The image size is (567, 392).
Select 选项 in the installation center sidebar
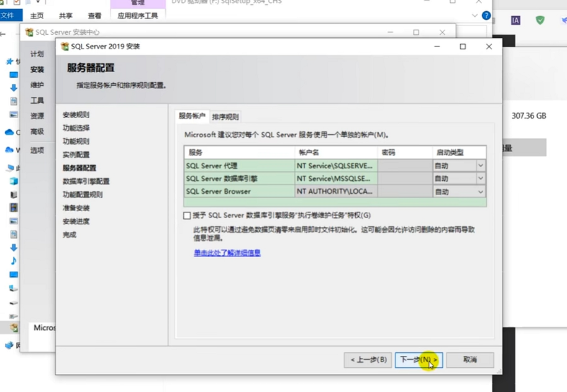click(37, 150)
